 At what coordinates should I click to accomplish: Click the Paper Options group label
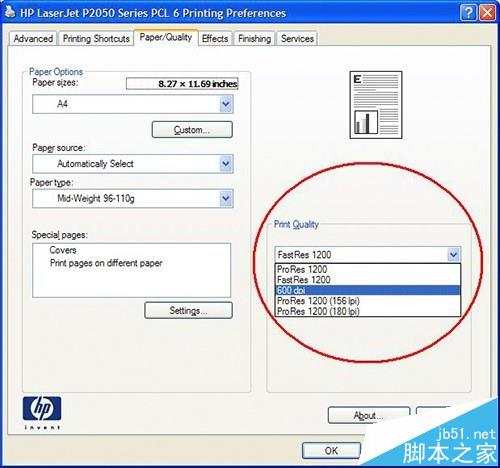56,72
